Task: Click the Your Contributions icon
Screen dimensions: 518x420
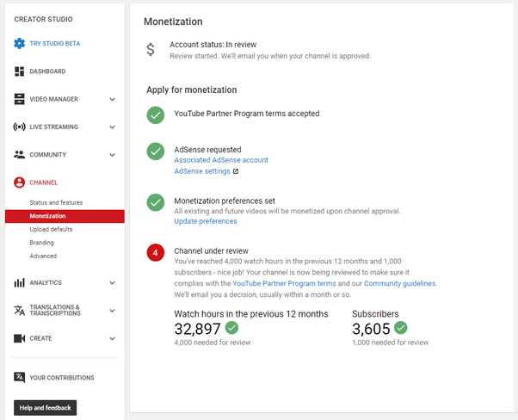Action: click(x=19, y=377)
